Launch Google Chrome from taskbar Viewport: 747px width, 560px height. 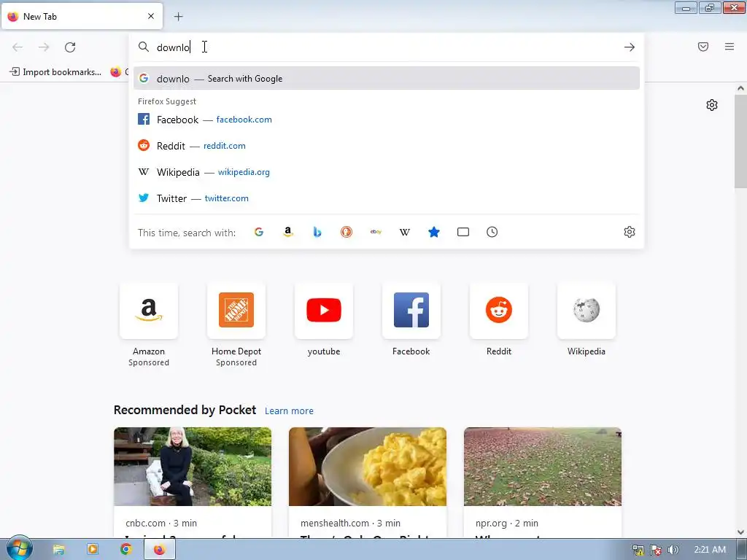tap(125, 550)
